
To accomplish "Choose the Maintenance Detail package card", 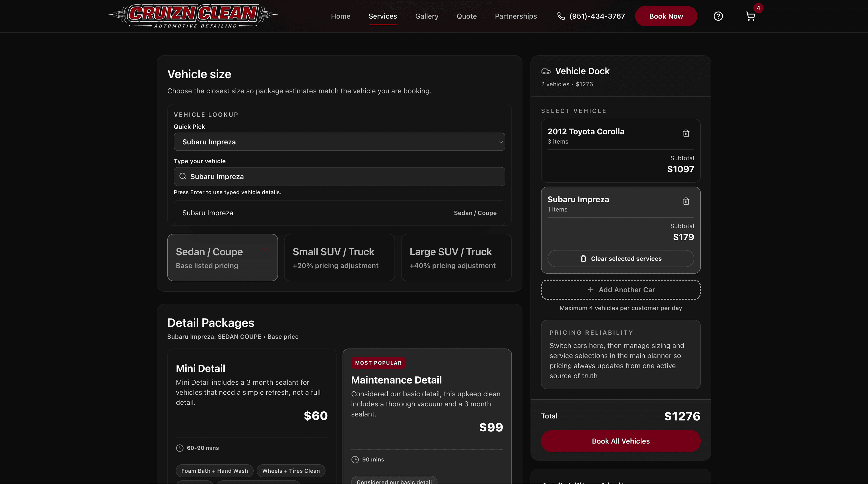I will tap(427, 416).
